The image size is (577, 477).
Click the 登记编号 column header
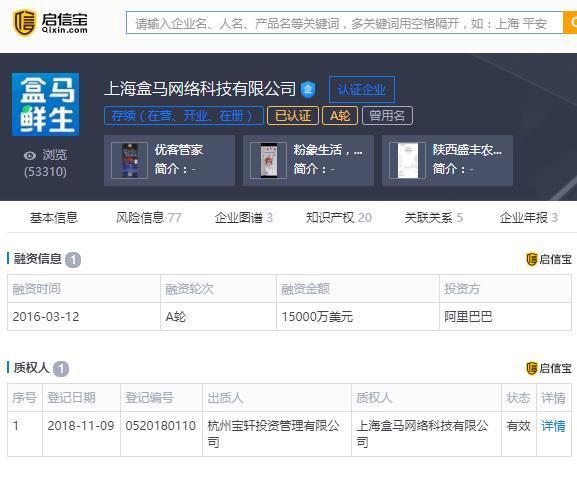[x=161, y=398]
